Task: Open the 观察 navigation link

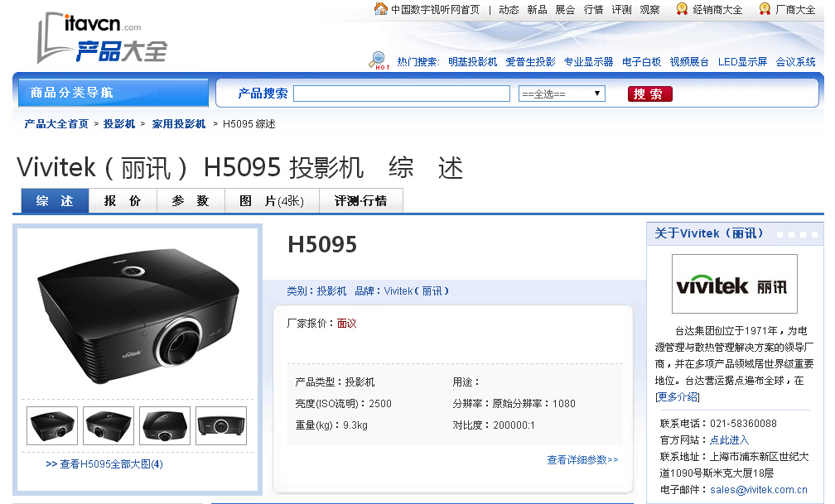Action: tap(649, 10)
